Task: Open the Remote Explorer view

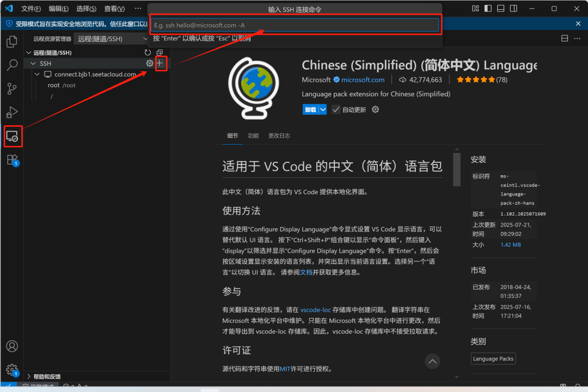Action: click(13, 136)
